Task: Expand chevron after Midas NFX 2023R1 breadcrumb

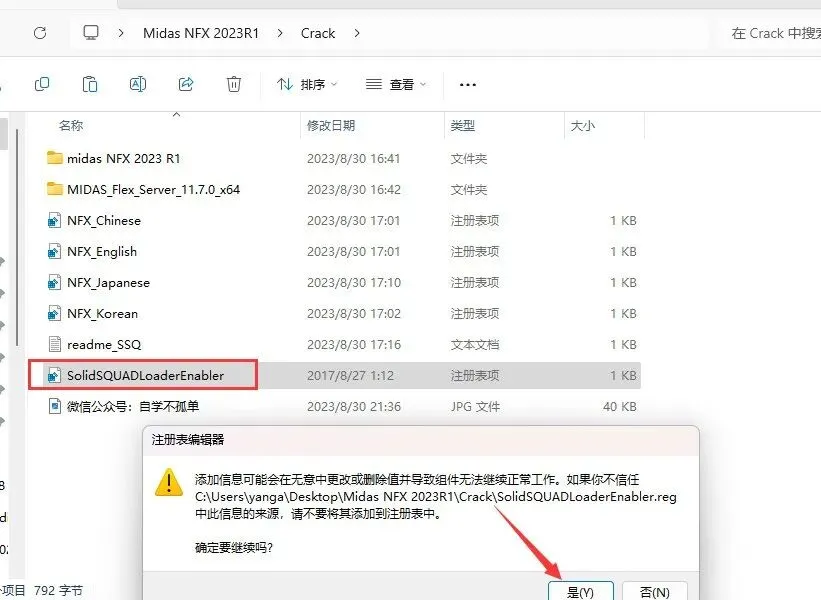Action: [x=280, y=33]
